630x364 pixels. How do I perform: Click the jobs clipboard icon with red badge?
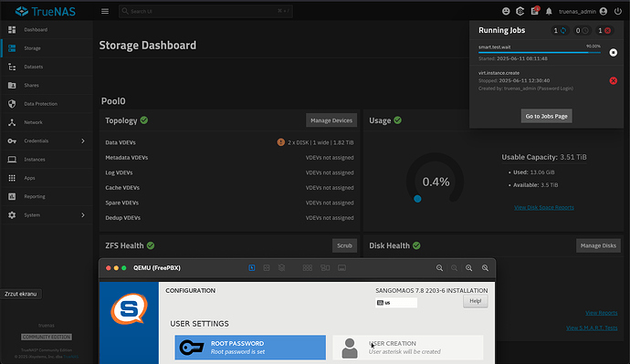point(535,11)
